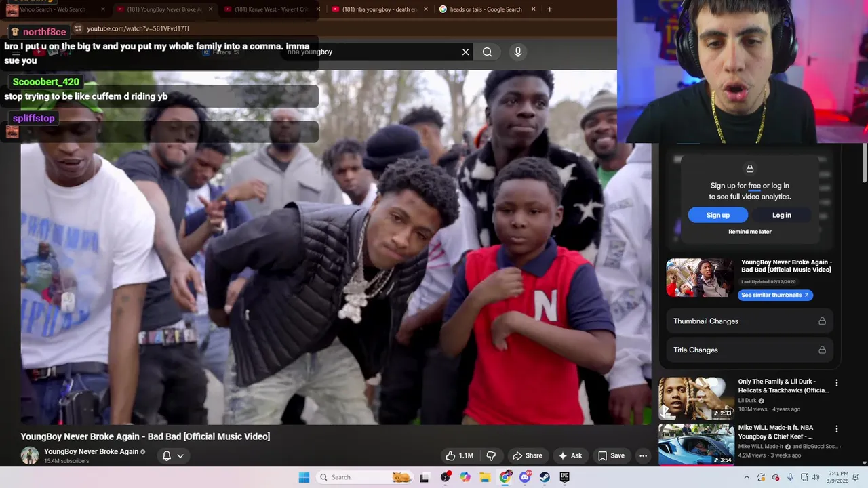Open clock and date flyout

pyautogui.click(x=839, y=477)
